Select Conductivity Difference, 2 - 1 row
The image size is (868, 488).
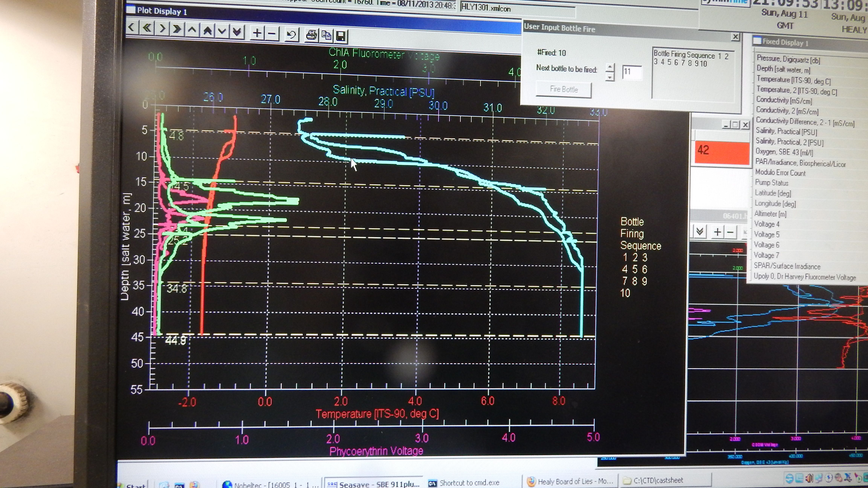pos(805,122)
